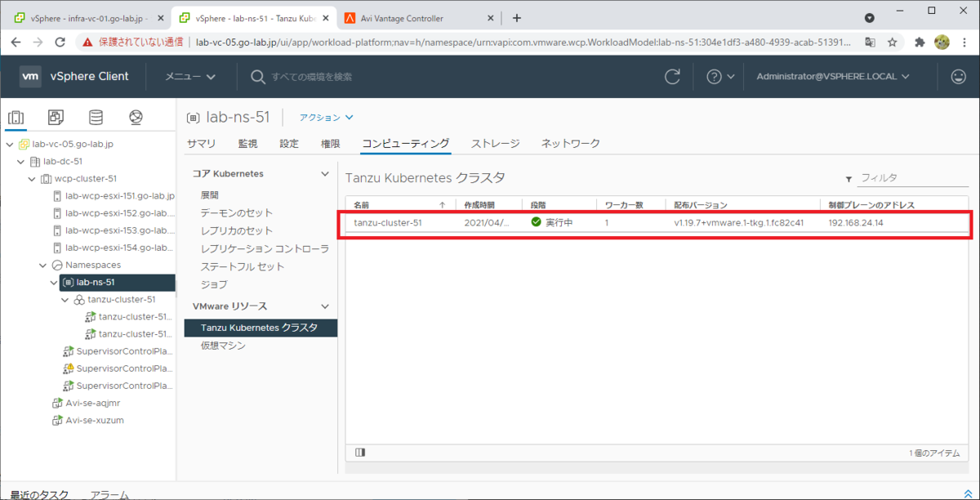Bookmark page with star icon
Viewport: 980px width, 500px height.
[x=893, y=42]
